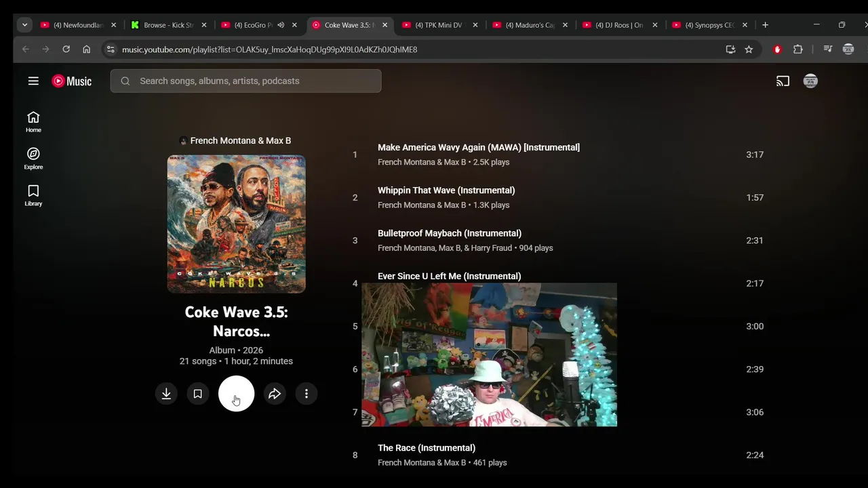Bookmark this page with star icon
868x488 pixels.
(x=749, y=49)
